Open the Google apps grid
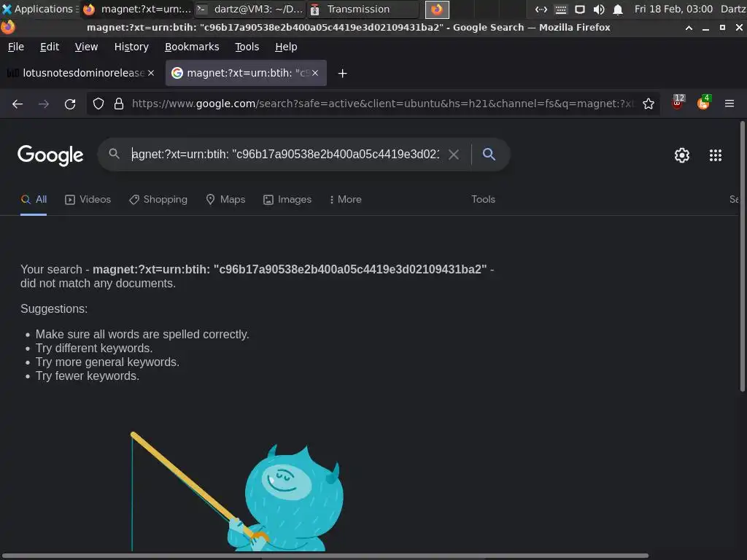 (716, 155)
